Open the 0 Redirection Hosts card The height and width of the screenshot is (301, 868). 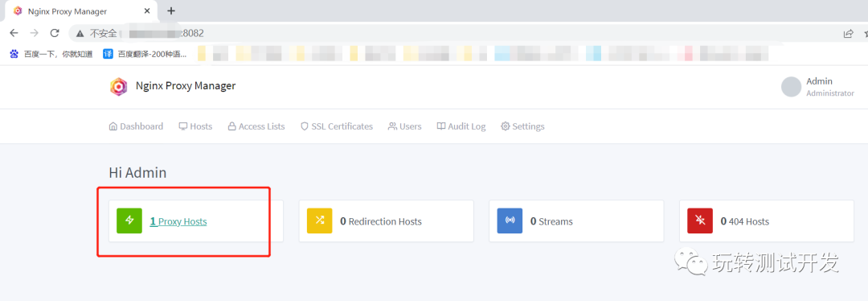tap(387, 221)
